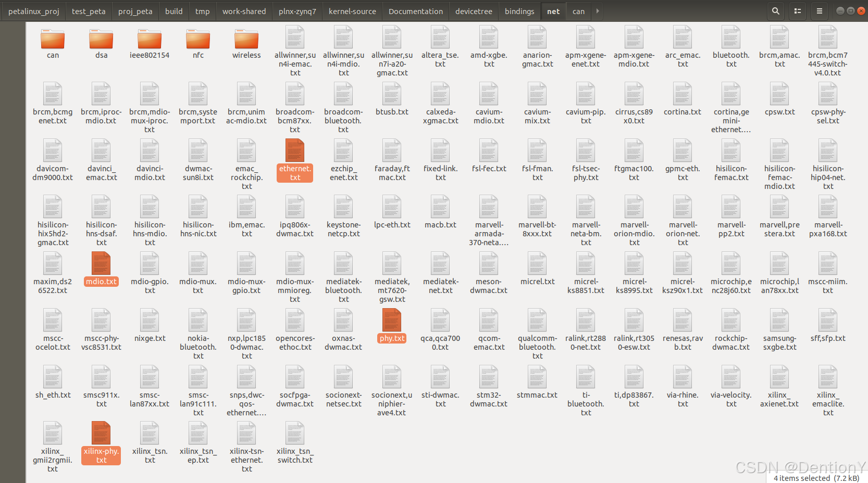Select cortina.txt file icon

(x=683, y=94)
